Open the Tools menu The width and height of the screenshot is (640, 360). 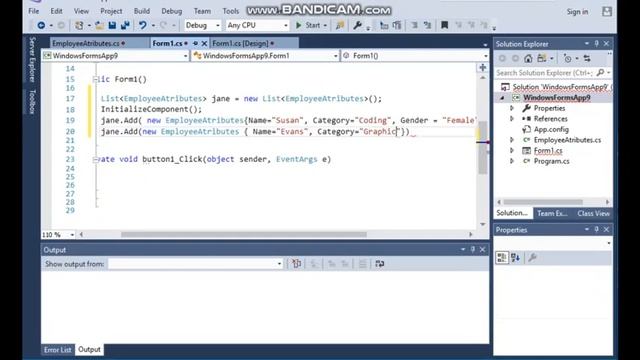tap(231, 11)
